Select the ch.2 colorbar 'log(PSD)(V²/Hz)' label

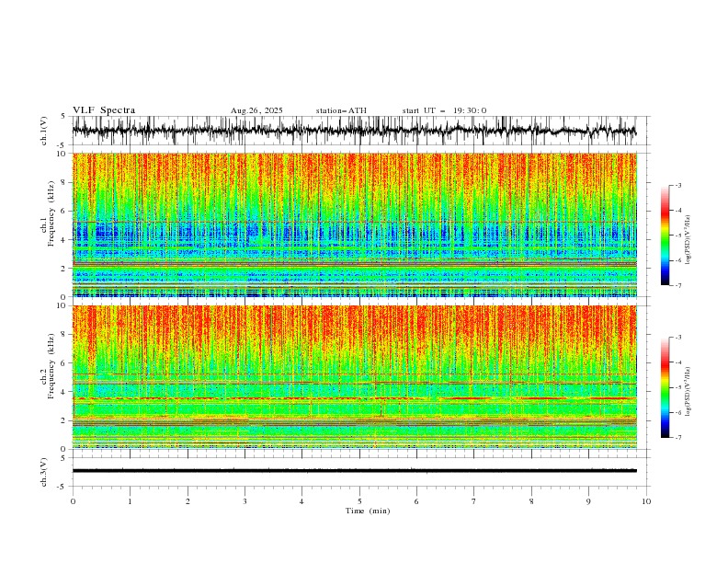click(x=688, y=392)
